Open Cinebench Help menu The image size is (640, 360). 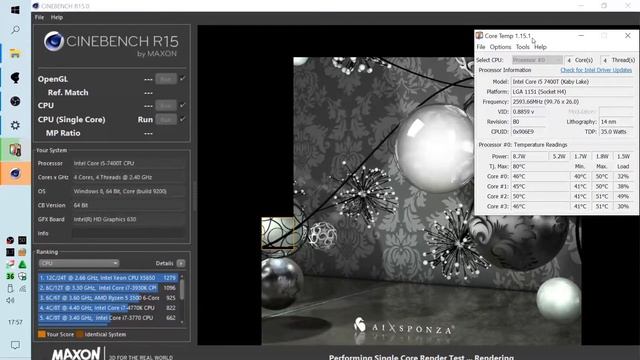pyautogui.click(x=57, y=18)
